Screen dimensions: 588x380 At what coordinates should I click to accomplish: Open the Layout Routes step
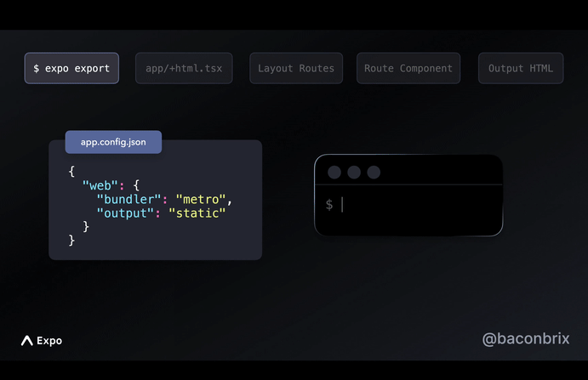296,68
